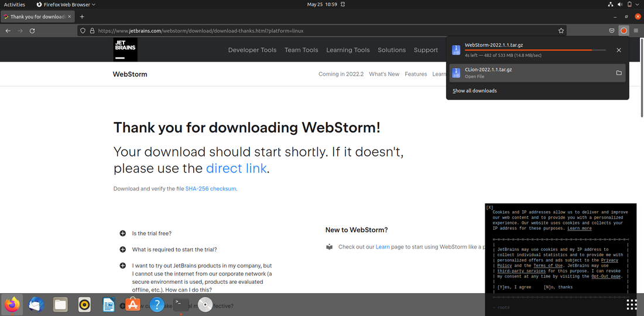
Task: Open the clock and calendar menu
Action: pos(322,5)
